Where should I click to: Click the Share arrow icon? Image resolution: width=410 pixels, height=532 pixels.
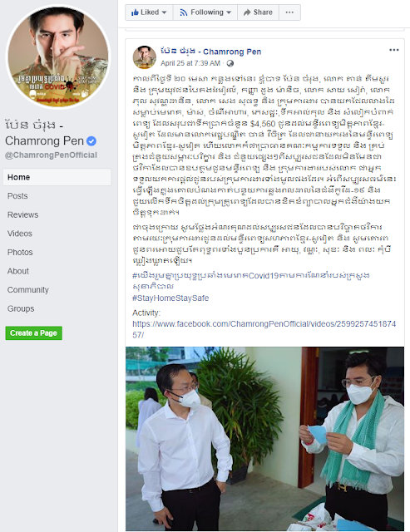[x=247, y=12]
